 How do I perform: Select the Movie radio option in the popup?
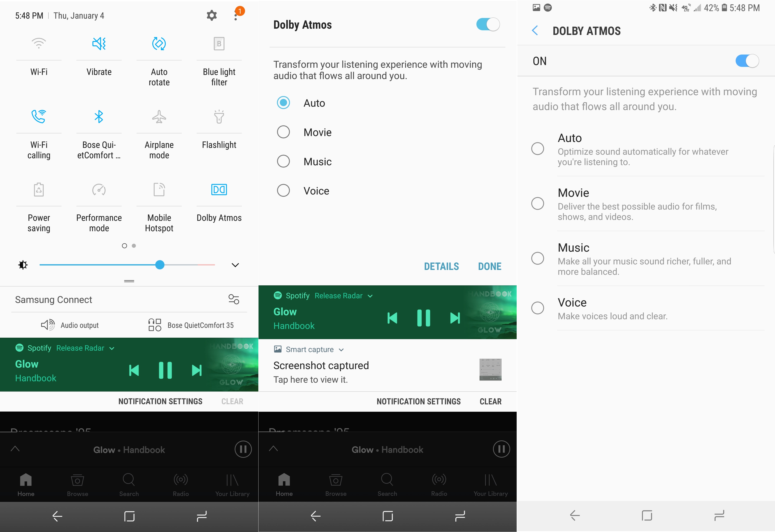coord(283,132)
